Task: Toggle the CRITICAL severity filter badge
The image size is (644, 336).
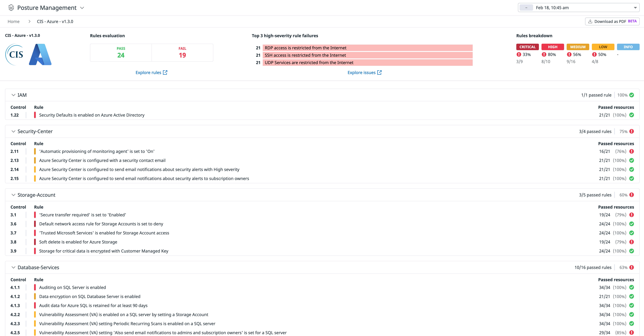Action: click(527, 47)
